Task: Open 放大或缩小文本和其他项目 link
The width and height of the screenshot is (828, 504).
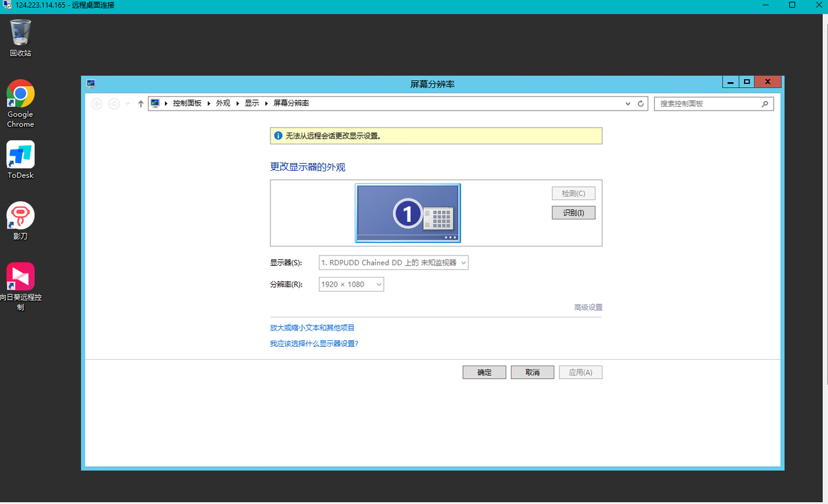Action: [x=312, y=328]
